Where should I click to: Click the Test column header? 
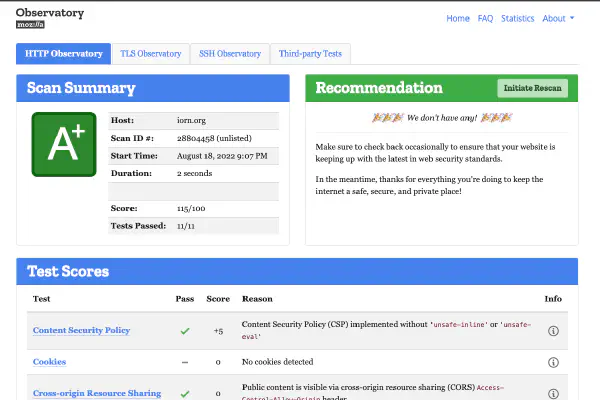[41, 299]
